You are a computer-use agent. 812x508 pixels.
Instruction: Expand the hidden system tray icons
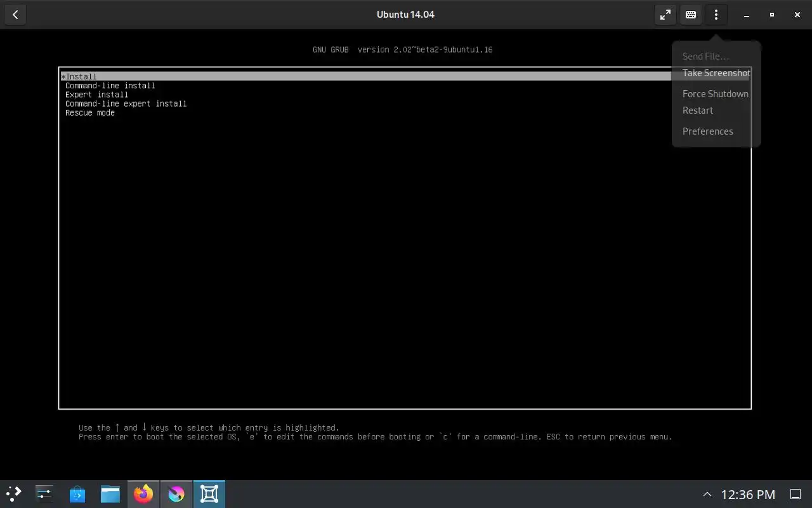[x=707, y=495]
